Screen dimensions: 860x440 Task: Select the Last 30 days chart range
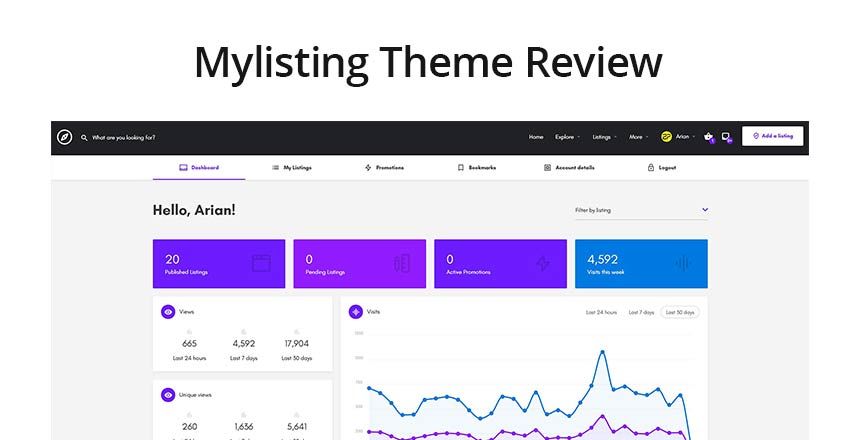680,312
